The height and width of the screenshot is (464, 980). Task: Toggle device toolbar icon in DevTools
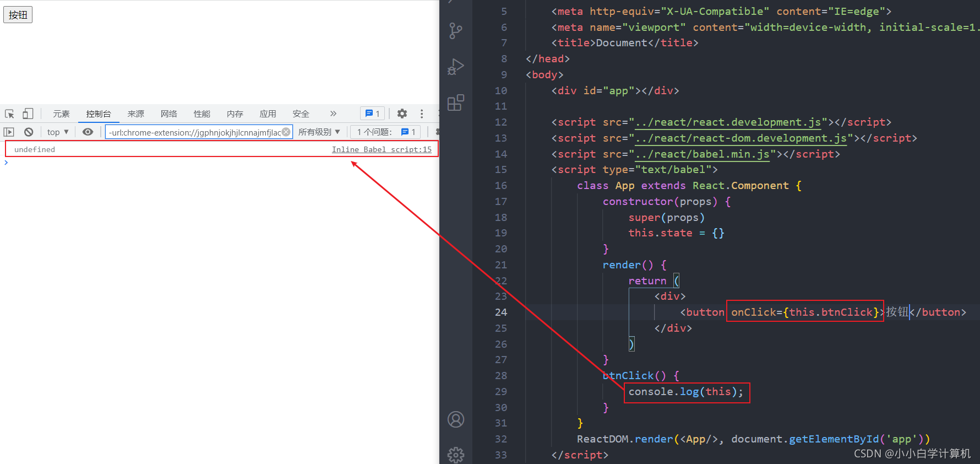[x=28, y=114]
